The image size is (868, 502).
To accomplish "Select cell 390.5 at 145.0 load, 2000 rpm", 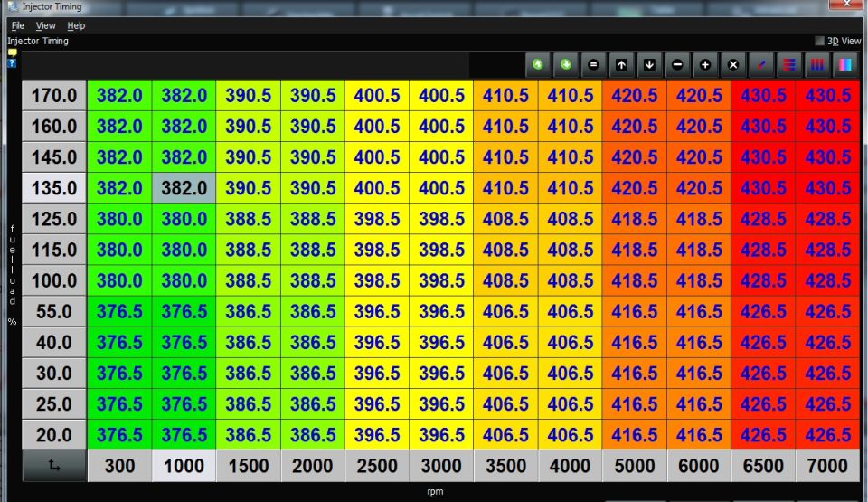I will pyautogui.click(x=313, y=157).
